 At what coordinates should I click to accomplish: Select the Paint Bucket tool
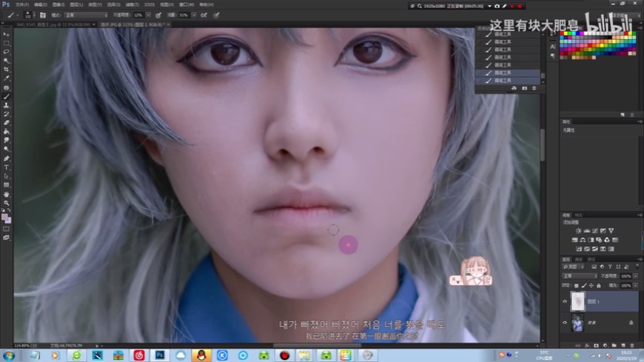click(x=6, y=132)
